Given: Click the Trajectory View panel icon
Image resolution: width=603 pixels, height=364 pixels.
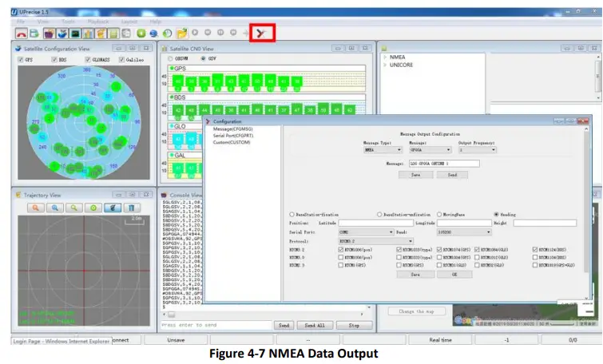Looking at the screenshot, I should [18, 195].
